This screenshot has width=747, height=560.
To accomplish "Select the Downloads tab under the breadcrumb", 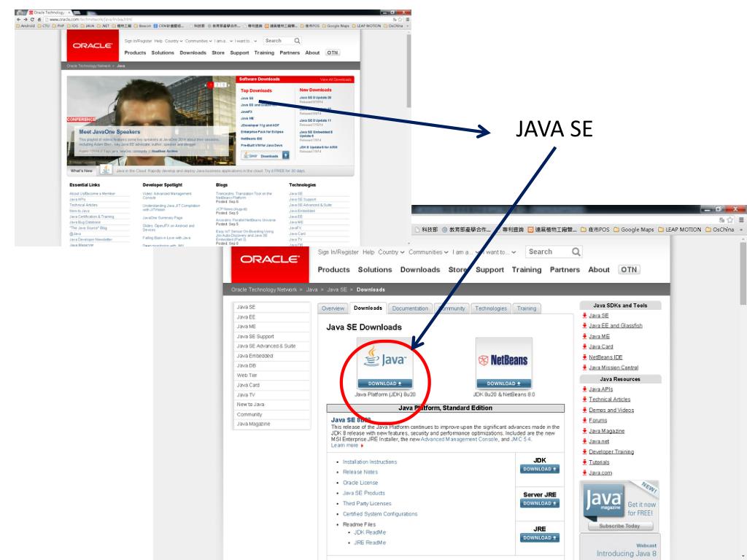I will point(368,308).
